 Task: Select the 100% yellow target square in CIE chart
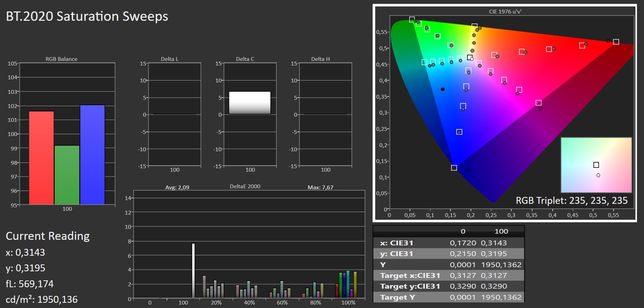(474, 27)
